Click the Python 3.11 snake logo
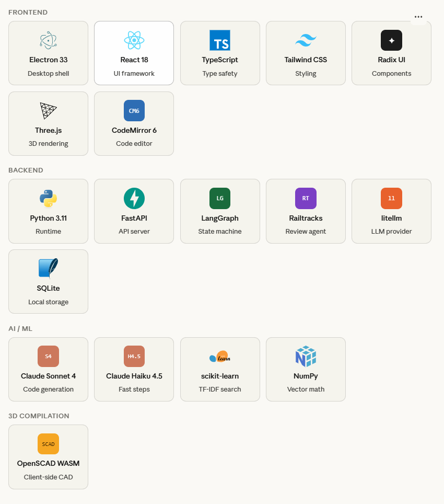The image size is (444, 504). 48,198
